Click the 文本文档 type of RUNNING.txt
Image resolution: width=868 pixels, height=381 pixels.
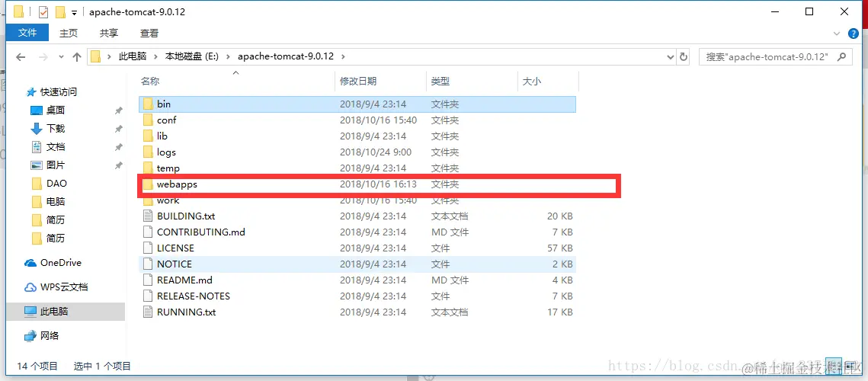pyautogui.click(x=450, y=312)
